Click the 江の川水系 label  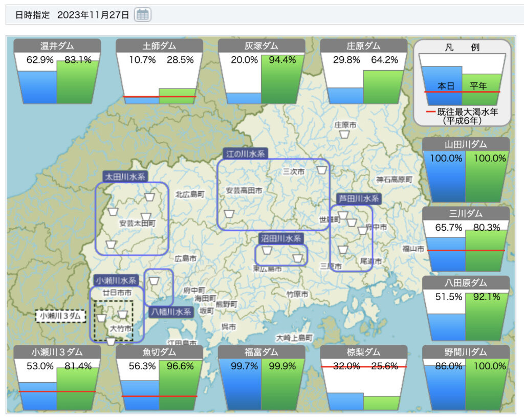pyautogui.click(x=245, y=153)
